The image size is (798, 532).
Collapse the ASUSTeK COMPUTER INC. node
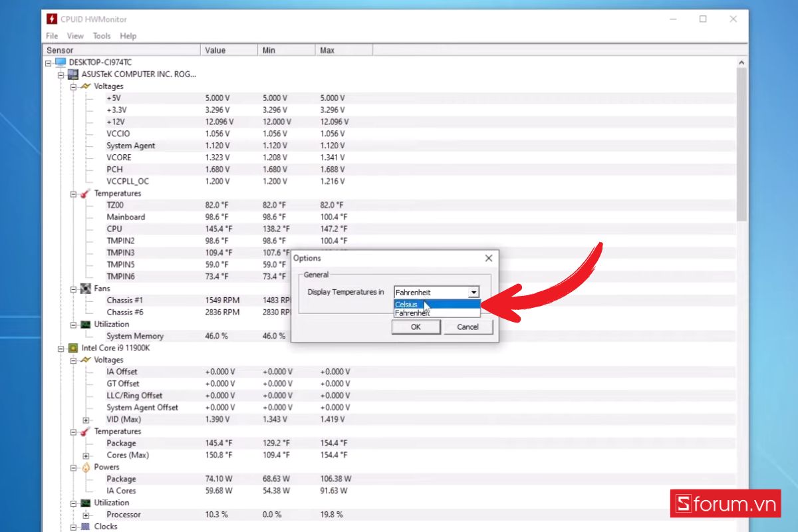pyautogui.click(x=61, y=74)
